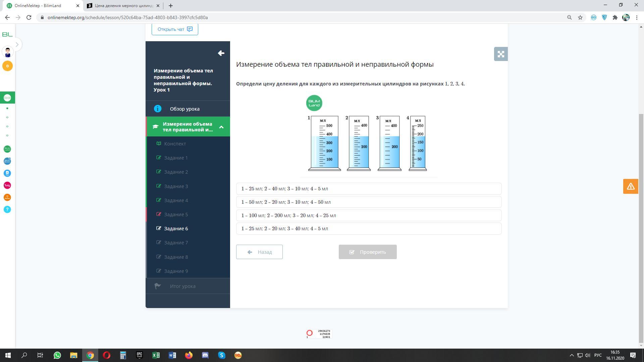Click 'Проверить' button
The width and height of the screenshot is (644, 362).
[368, 252]
